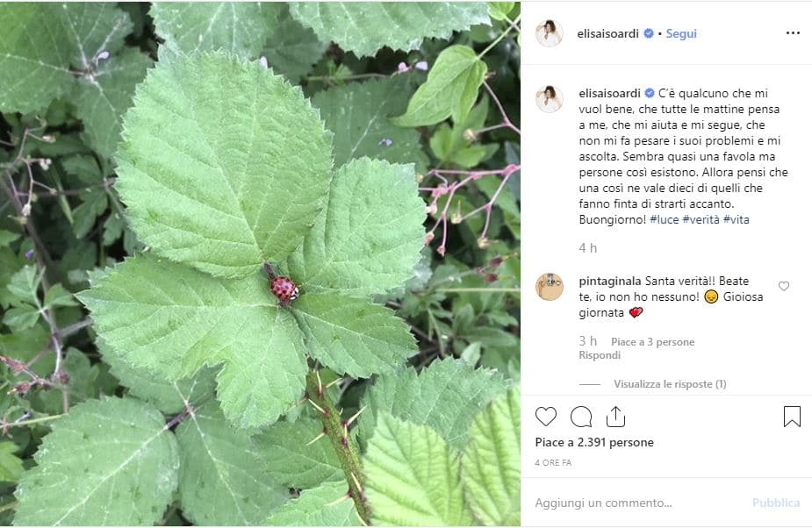Open pintaginala's profile picture
812x528 pixels.
coord(550,287)
